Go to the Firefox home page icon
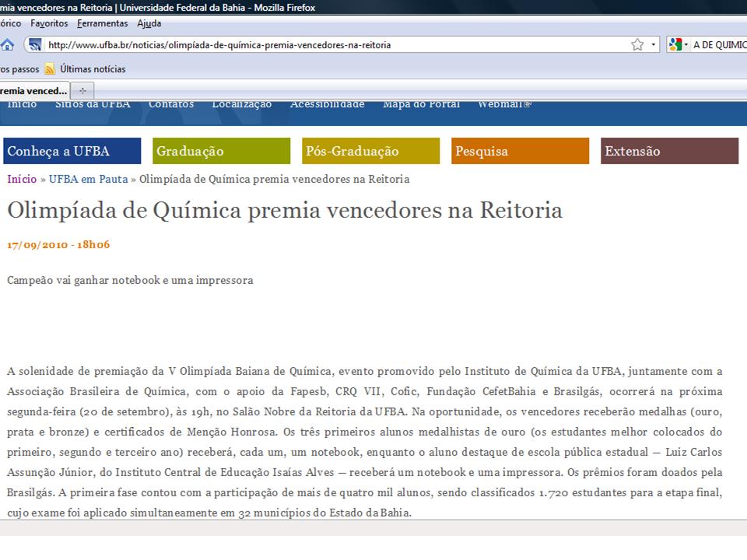Image resolution: width=747 pixels, height=560 pixels. click(x=7, y=45)
